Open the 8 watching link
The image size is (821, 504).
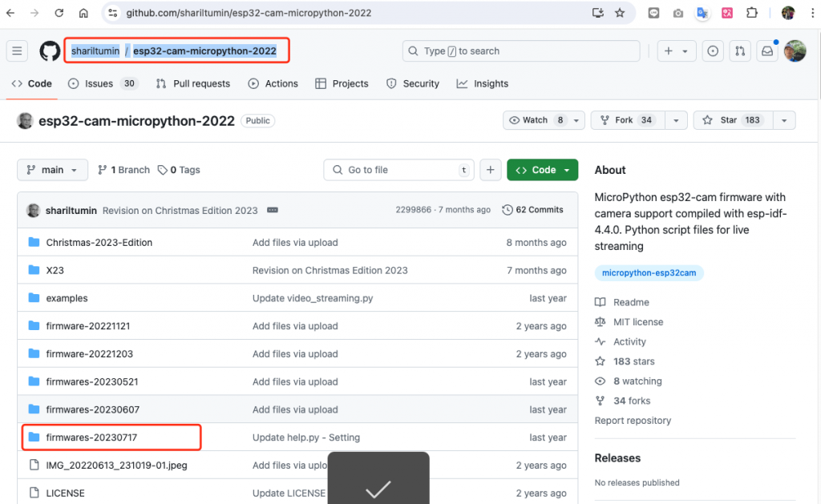[x=629, y=381]
